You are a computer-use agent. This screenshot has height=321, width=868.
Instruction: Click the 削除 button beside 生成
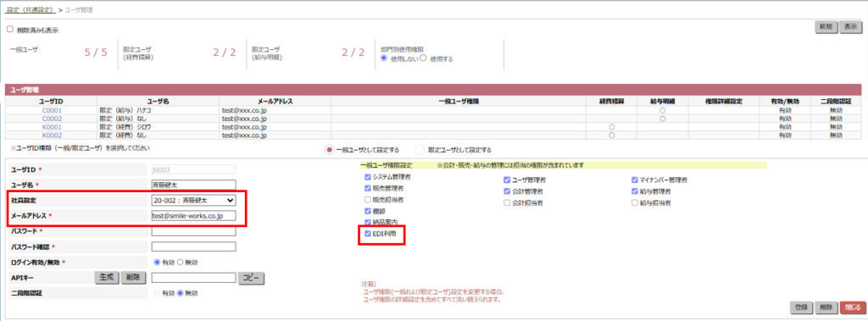(132, 278)
